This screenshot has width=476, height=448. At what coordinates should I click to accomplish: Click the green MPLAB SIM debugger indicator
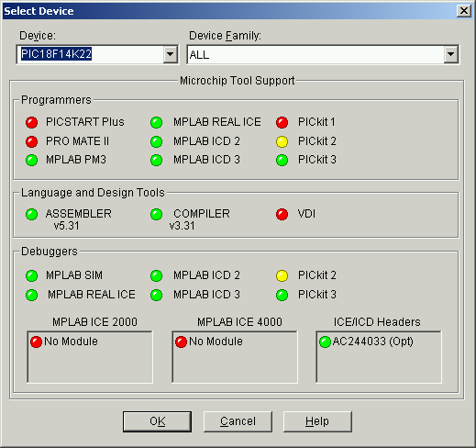31,275
